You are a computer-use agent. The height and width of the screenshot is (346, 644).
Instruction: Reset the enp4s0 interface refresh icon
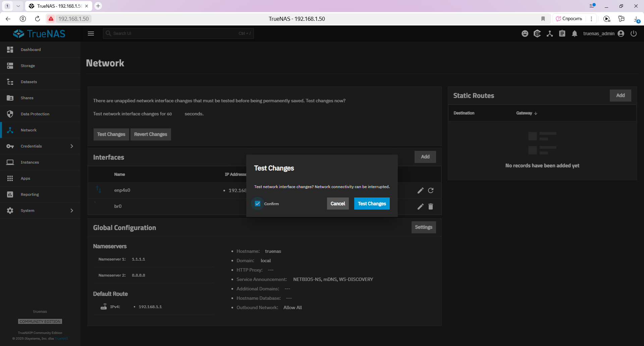(x=431, y=190)
